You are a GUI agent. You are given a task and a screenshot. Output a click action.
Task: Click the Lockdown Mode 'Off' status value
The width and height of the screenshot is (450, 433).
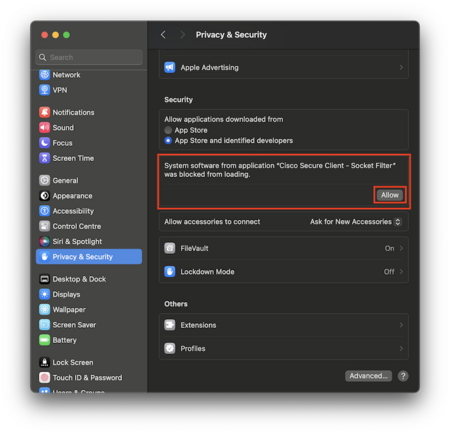(x=389, y=272)
